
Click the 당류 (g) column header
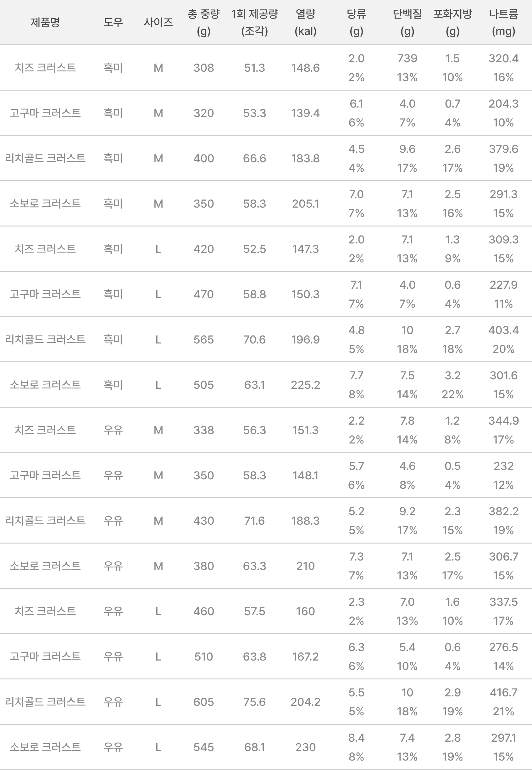tap(356, 22)
